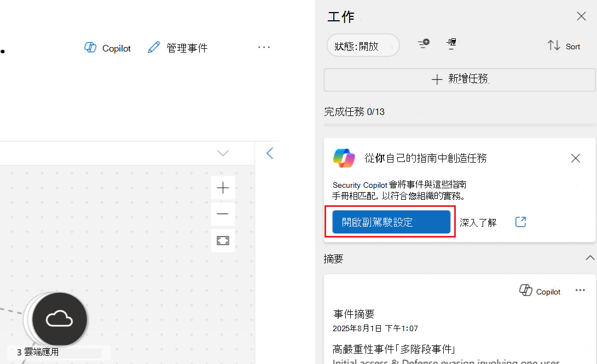Collapse the 摘要 section
This screenshot has width=597, height=364.
(x=590, y=257)
